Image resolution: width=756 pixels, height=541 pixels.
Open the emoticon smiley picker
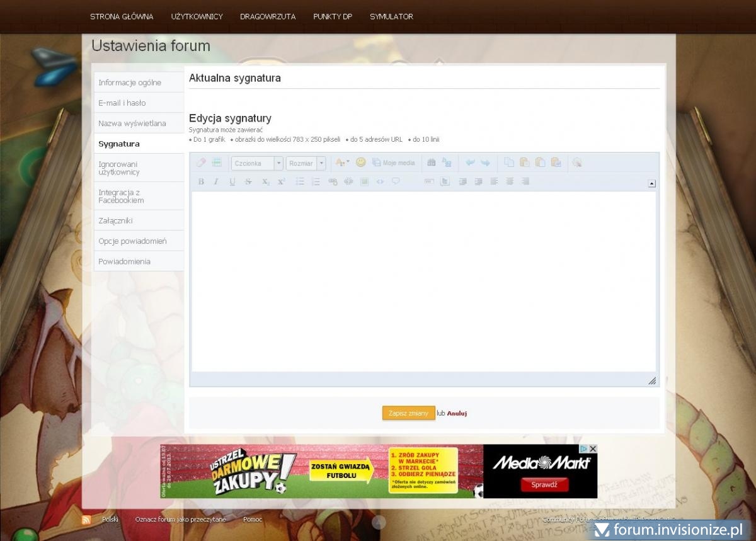(x=360, y=162)
